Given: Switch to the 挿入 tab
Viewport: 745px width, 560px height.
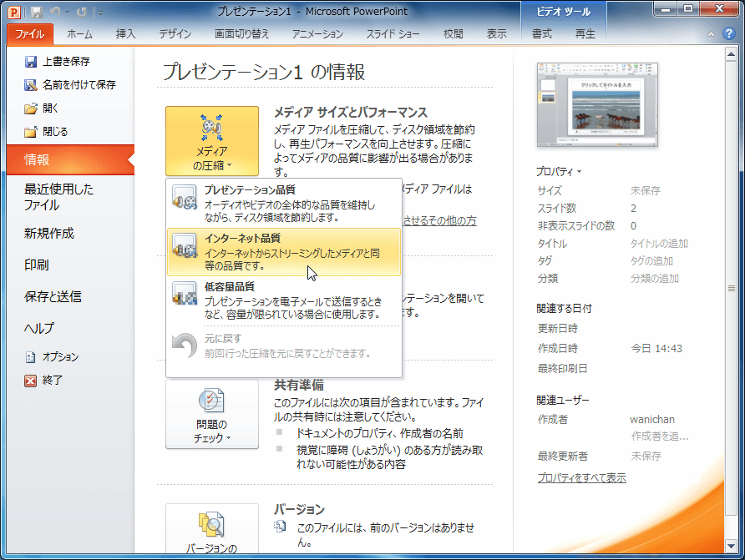Looking at the screenshot, I should [x=125, y=34].
